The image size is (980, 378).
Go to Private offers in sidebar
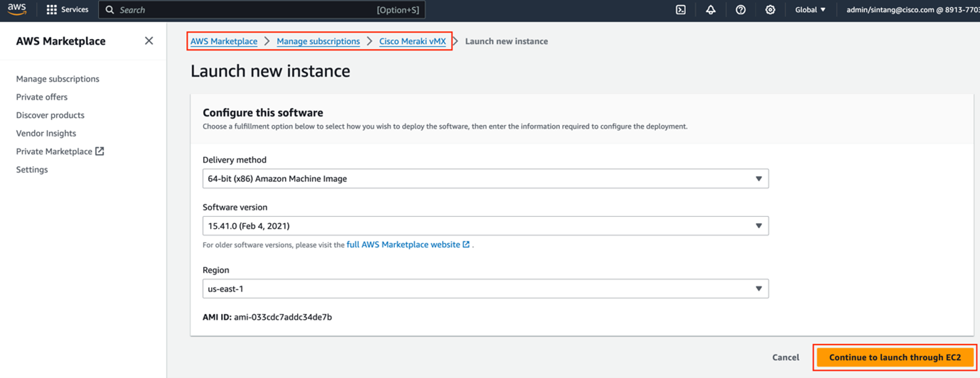click(x=42, y=97)
